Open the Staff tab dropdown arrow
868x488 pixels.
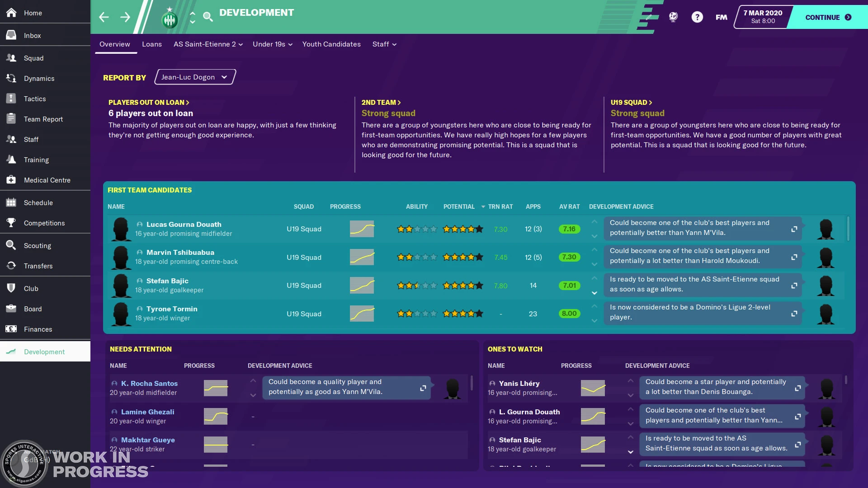395,44
